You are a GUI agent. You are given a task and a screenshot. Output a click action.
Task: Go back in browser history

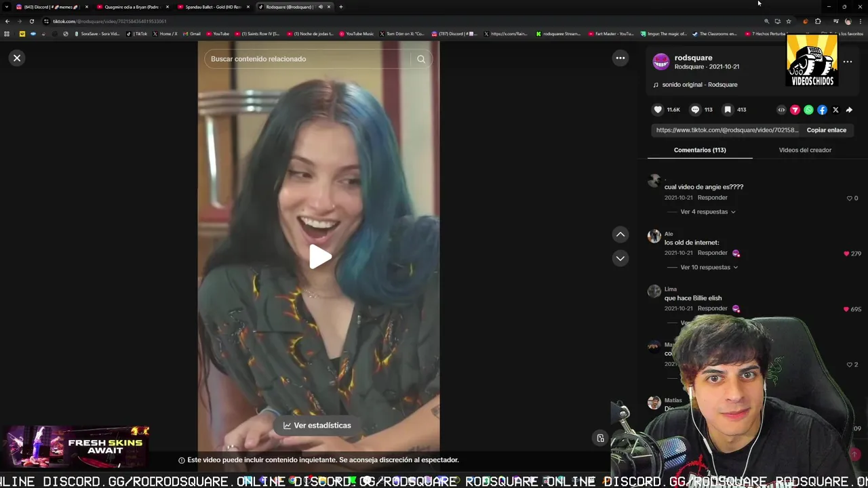[x=7, y=21]
